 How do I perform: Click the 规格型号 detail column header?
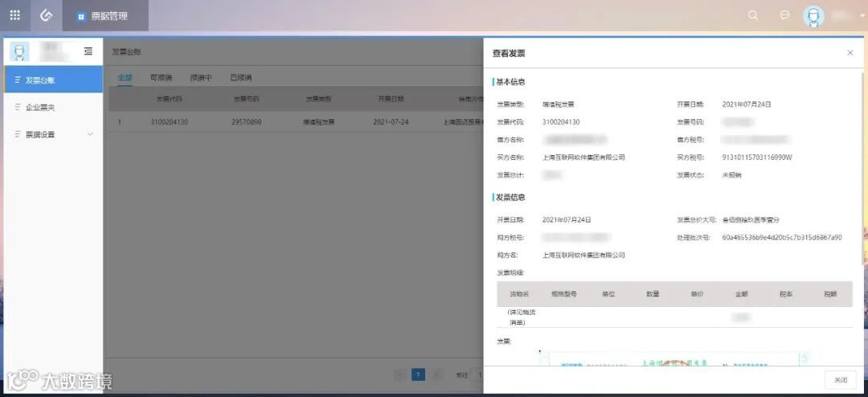563,294
